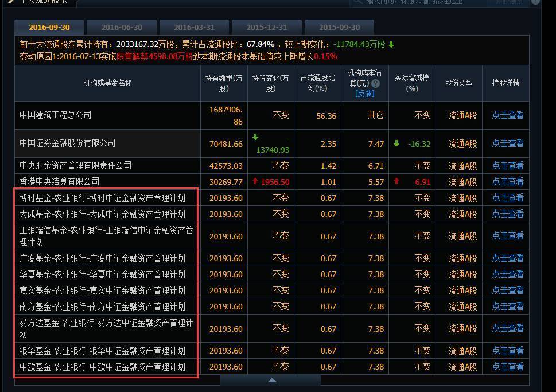View 点击查看 for the 易方达基金 row
The image size is (556, 392).
click(x=508, y=328)
